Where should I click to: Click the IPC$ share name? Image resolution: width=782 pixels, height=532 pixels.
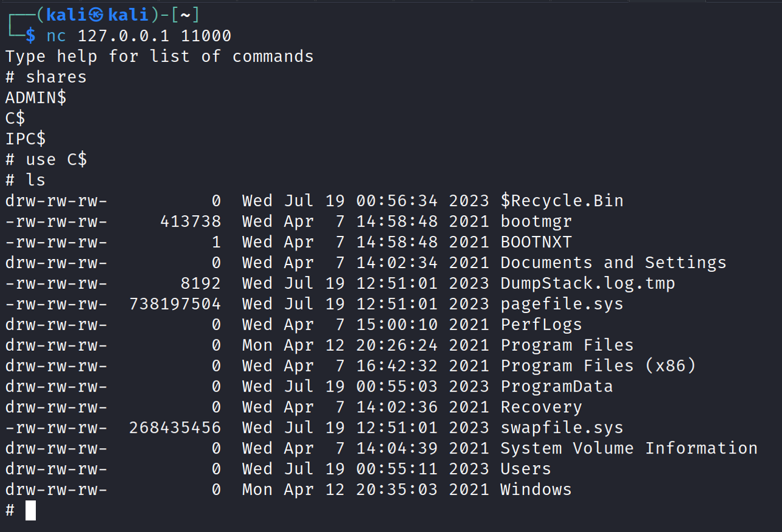[x=26, y=139]
